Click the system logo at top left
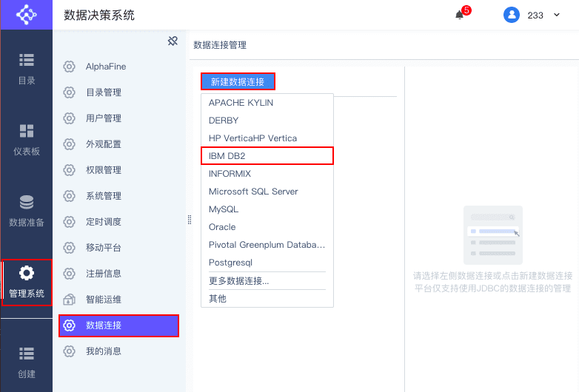Viewport: 579px width, 392px height. click(x=26, y=15)
